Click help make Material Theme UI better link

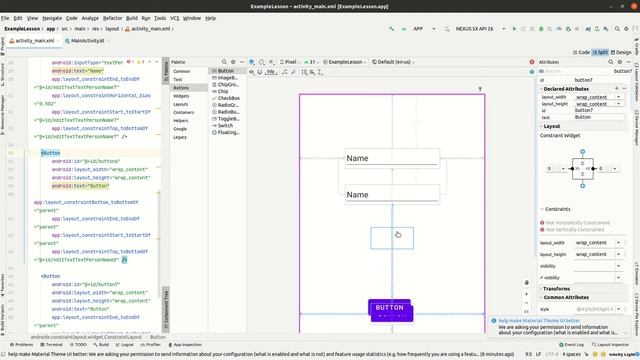coord(539,321)
